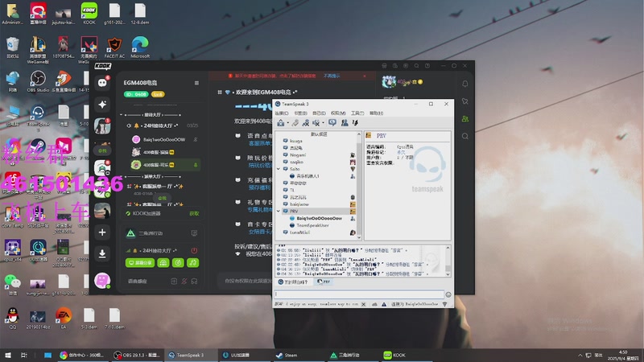This screenshot has height=362, width=644.
Task: Switch to server chat tab in TeamSpeak
Action: click(x=294, y=282)
